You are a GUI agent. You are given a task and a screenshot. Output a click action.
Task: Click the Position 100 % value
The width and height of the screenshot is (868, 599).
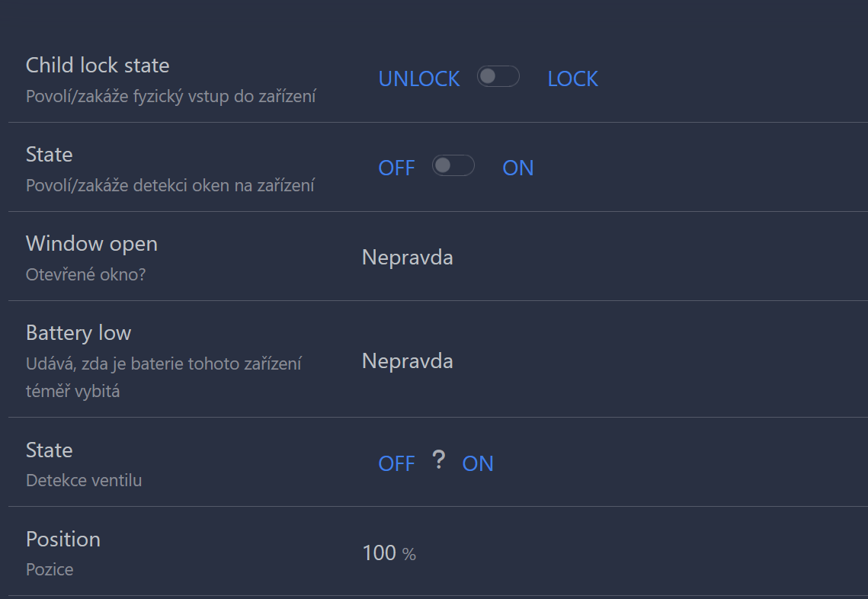tap(389, 553)
